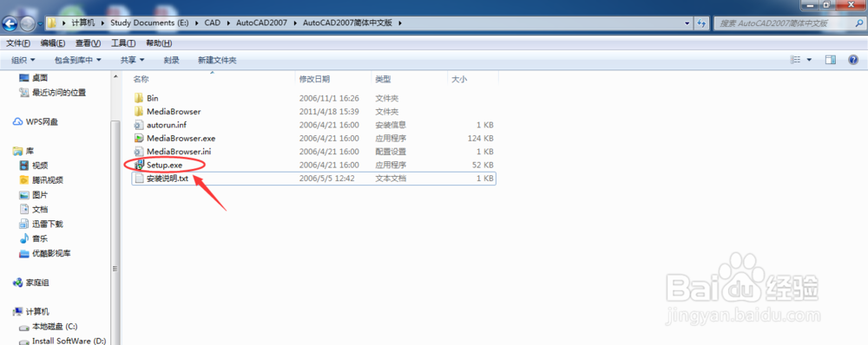The width and height of the screenshot is (868, 345).
Task: Click the 2006/4/21 16:00 date of Setup.exe
Action: coord(329,165)
